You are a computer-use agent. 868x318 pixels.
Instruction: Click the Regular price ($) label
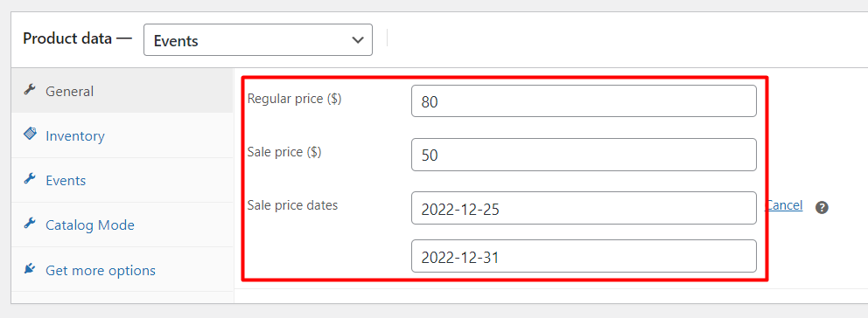[x=295, y=100]
